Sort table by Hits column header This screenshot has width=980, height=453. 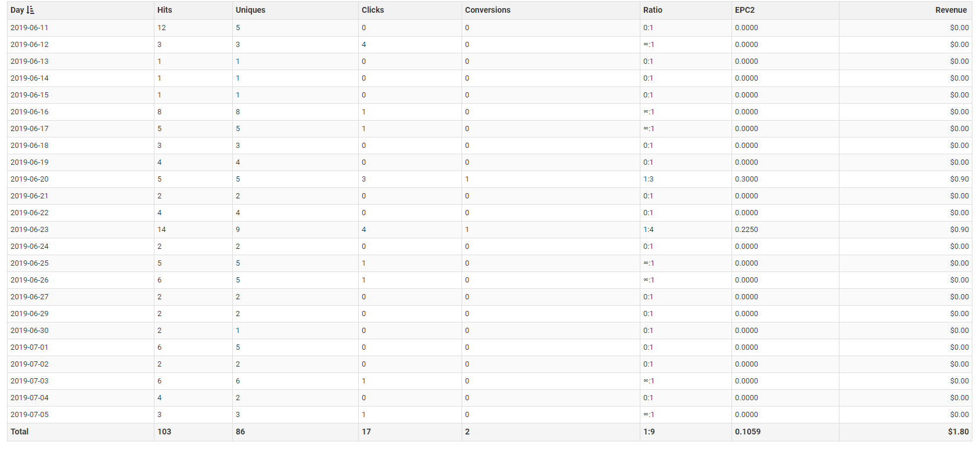pyautogui.click(x=164, y=10)
